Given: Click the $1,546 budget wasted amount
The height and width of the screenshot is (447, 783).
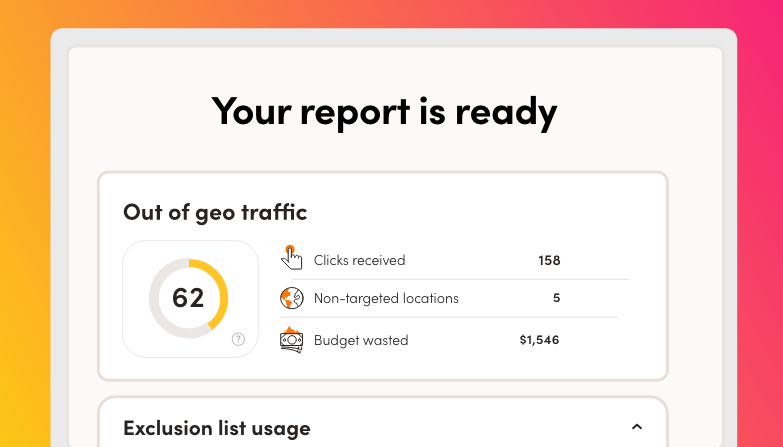Looking at the screenshot, I should point(539,340).
